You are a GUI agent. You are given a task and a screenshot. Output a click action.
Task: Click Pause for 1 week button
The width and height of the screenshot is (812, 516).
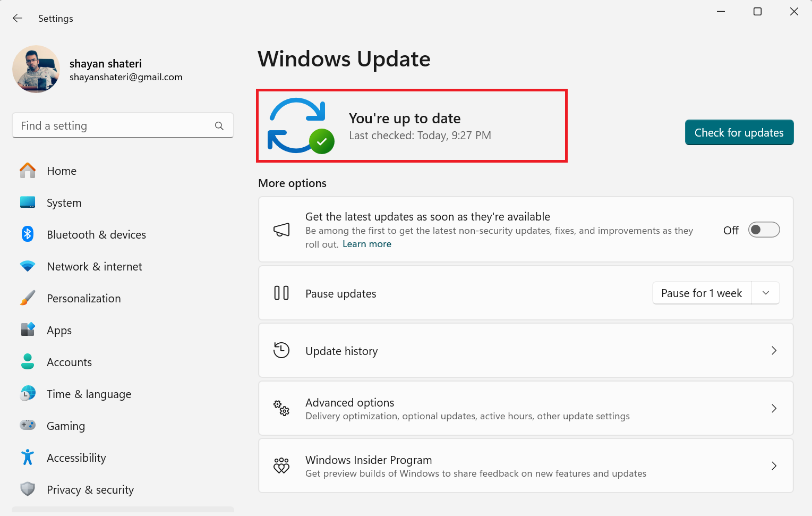point(702,293)
